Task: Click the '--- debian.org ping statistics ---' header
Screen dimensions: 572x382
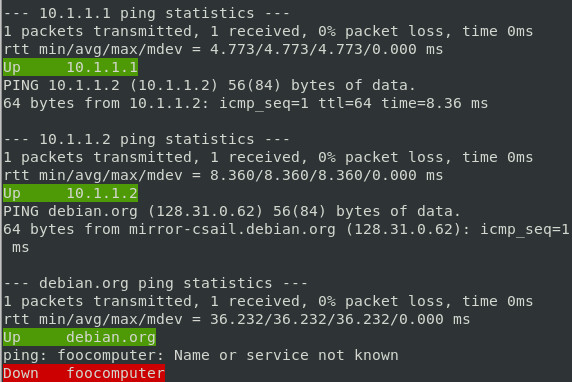Action: (x=156, y=283)
